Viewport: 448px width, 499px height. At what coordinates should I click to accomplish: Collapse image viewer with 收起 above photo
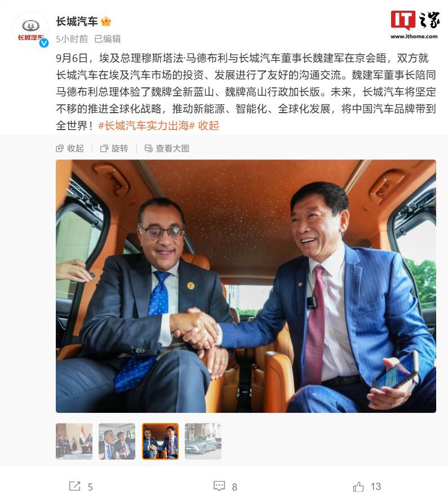click(70, 148)
